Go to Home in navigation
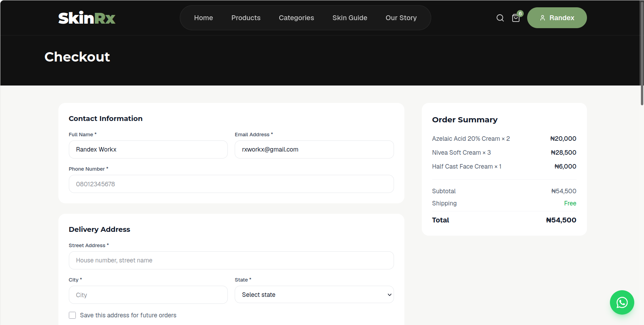The image size is (644, 325). tap(203, 18)
